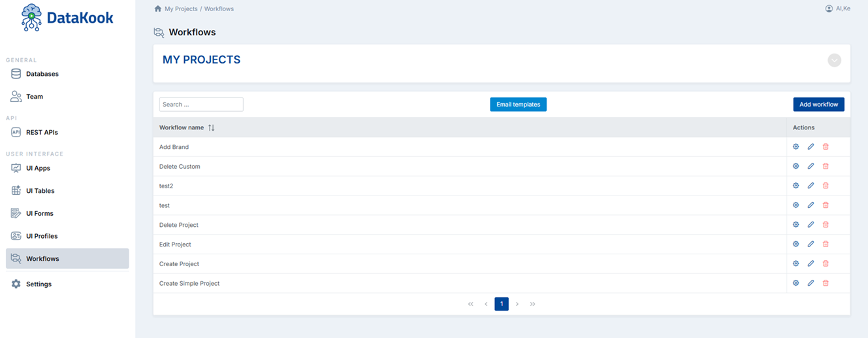
Task: Jump to first page double-arrow
Action: click(x=470, y=304)
